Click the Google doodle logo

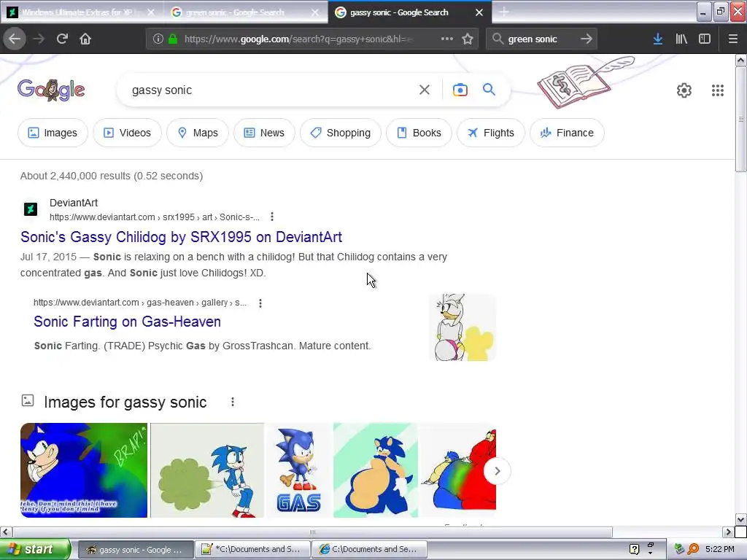tap(51, 90)
